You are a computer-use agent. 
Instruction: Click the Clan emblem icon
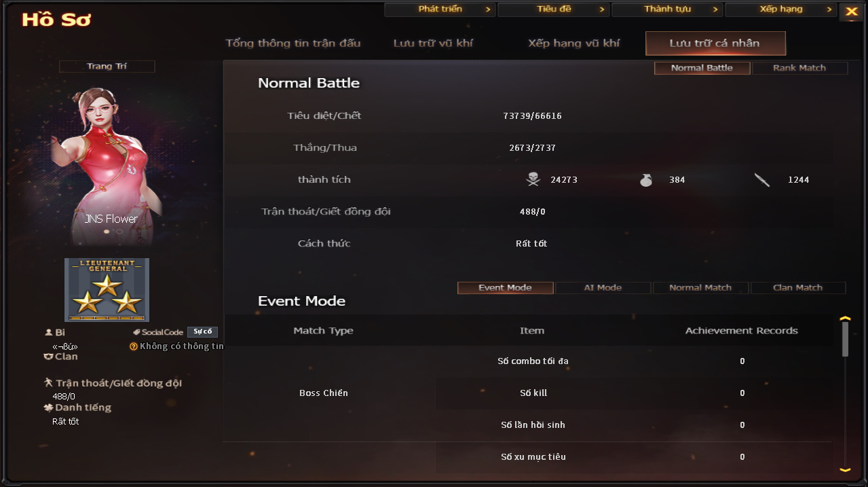[48, 357]
